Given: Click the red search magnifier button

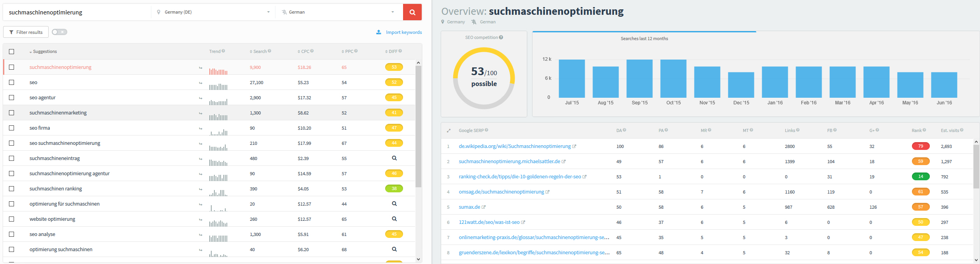Looking at the screenshot, I should click(x=412, y=12).
